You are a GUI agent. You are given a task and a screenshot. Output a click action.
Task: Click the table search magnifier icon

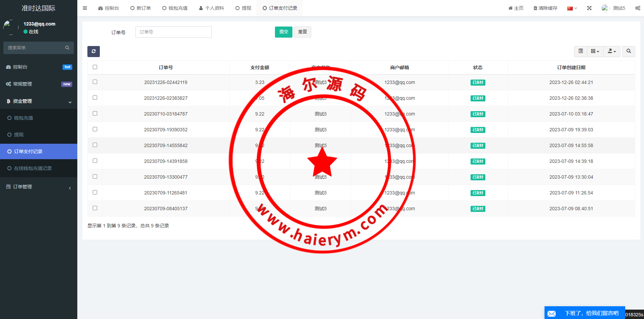click(x=629, y=51)
